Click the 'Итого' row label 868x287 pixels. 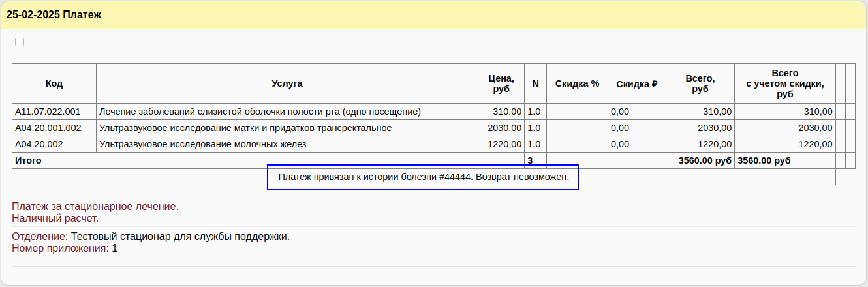tap(28, 160)
